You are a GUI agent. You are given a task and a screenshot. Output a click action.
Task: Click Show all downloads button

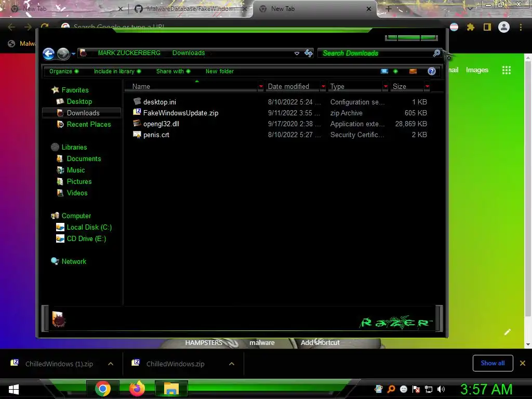pyautogui.click(x=493, y=363)
